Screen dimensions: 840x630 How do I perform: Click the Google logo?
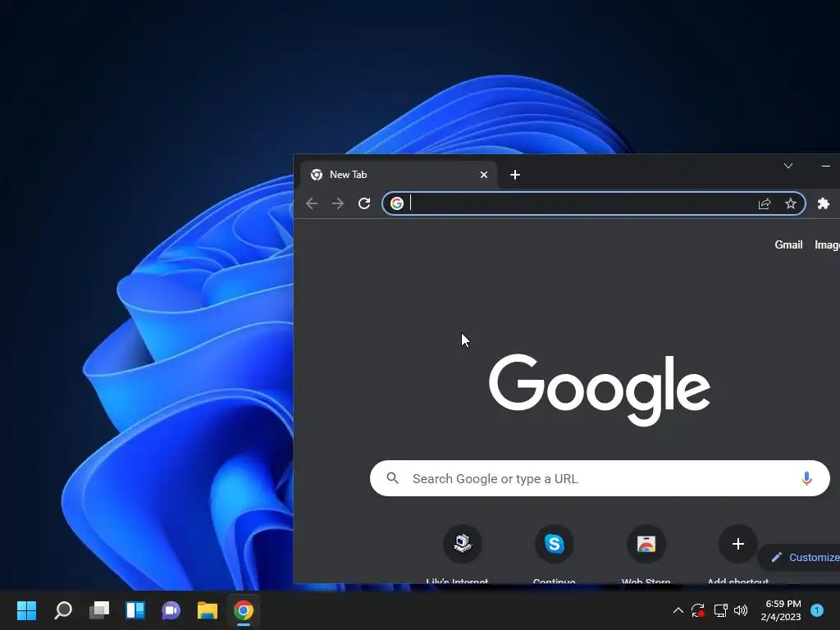(600, 390)
